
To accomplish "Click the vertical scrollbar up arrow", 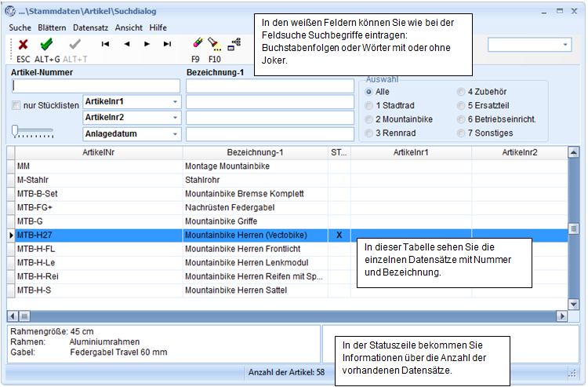I will coord(573,152).
